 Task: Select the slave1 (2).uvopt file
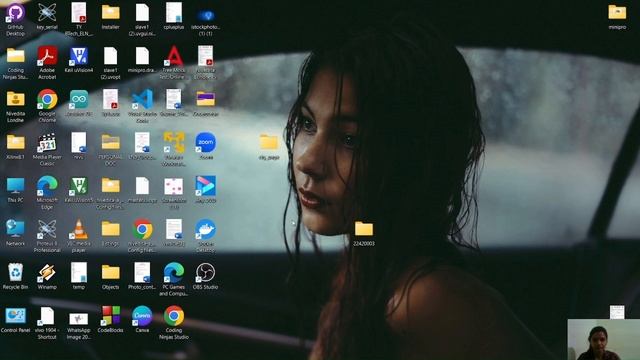click(x=111, y=56)
